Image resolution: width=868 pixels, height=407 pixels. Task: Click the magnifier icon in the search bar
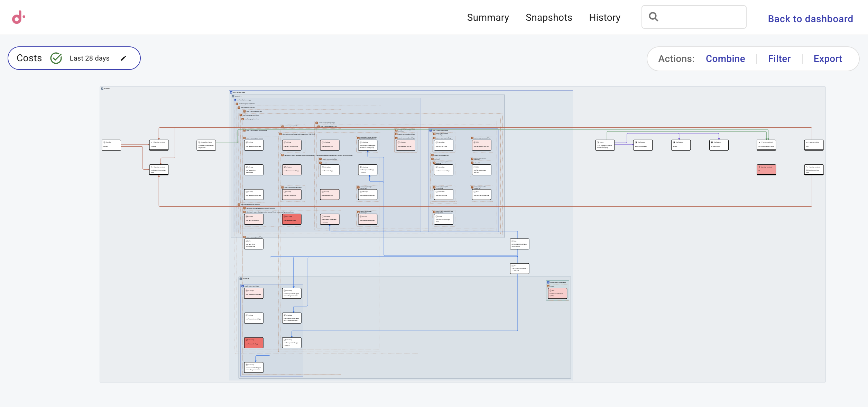654,17
